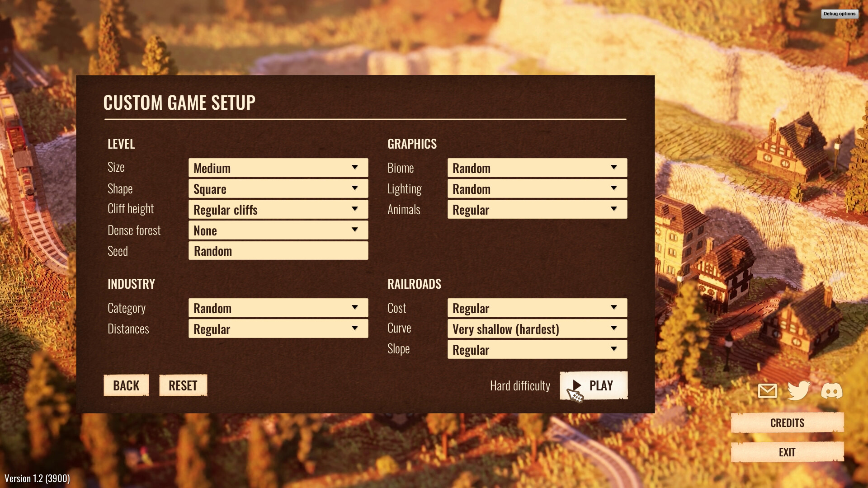
Task: Click the Reset button to defaults
Action: (183, 385)
